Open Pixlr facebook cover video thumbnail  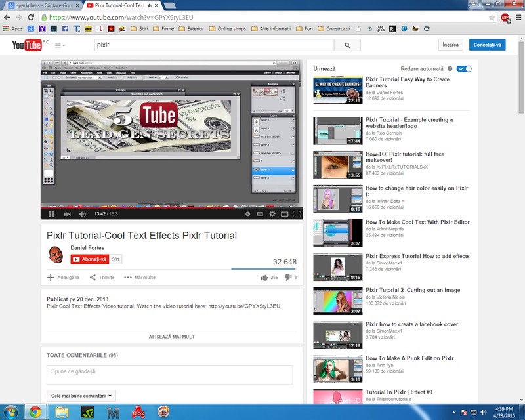[337, 335]
